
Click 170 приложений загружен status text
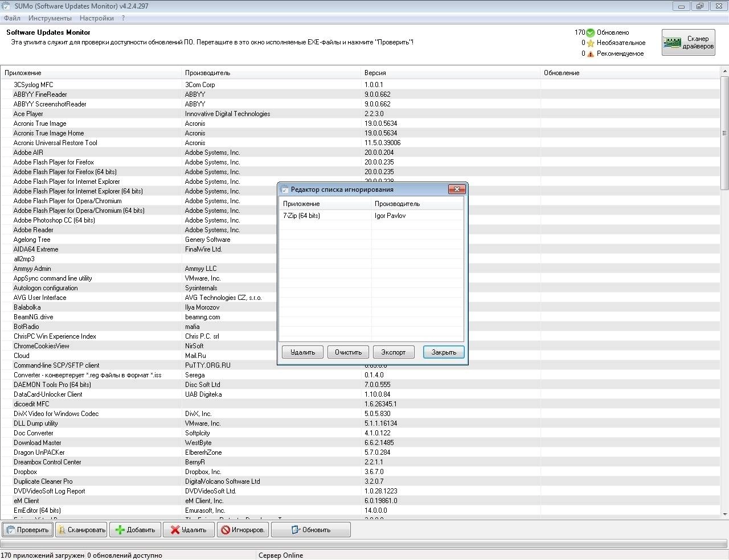pyautogui.click(x=43, y=555)
